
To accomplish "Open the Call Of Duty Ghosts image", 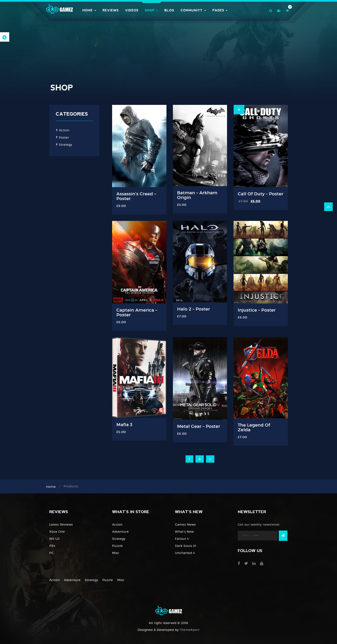I will (261, 146).
